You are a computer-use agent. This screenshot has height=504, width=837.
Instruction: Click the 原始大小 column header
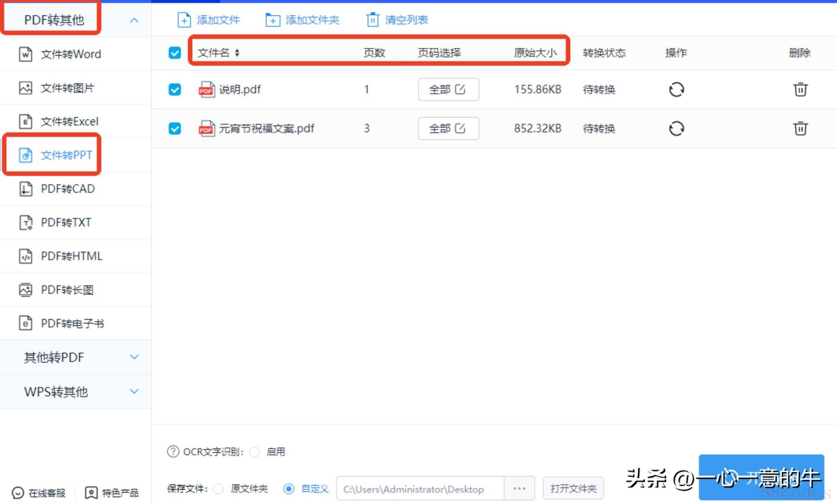point(535,53)
